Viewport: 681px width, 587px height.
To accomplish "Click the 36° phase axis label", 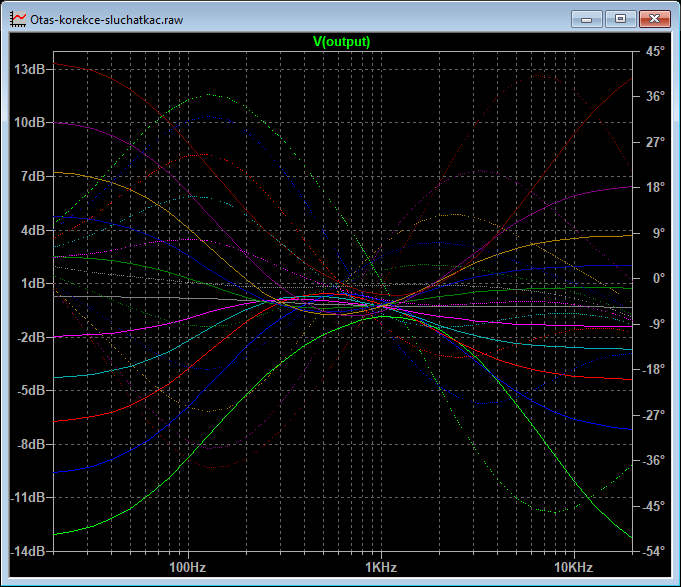I will coord(655,96).
